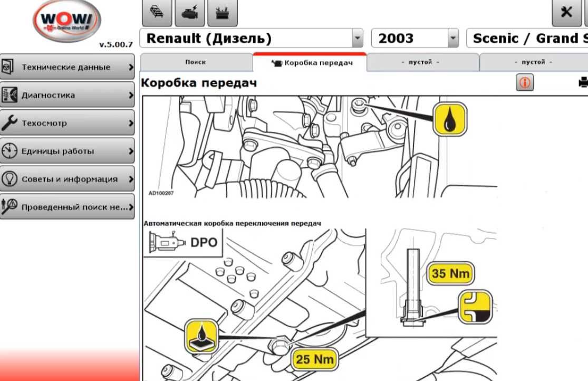Open the Технические данные menu

click(67, 67)
